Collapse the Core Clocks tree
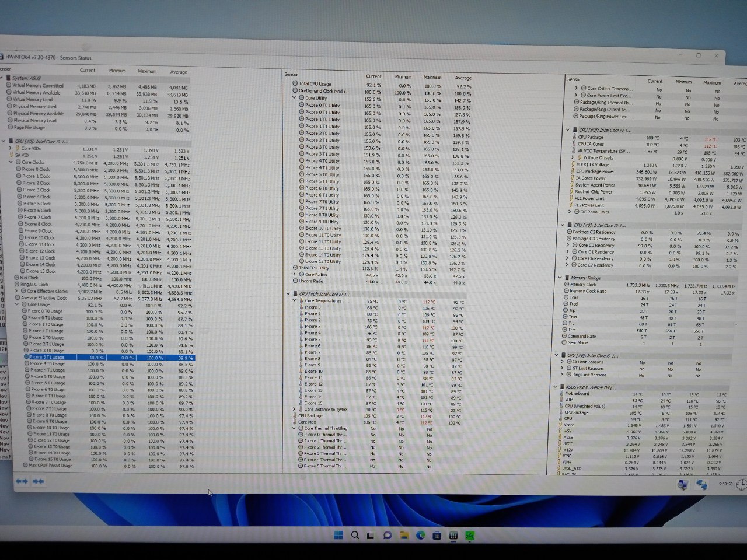 coord(11,162)
